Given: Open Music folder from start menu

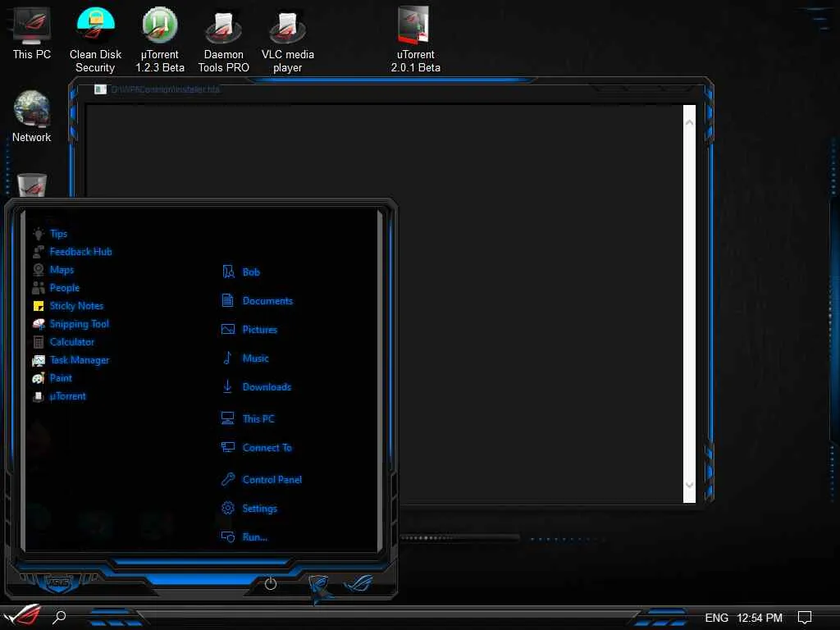Looking at the screenshot, I should 256,358.
